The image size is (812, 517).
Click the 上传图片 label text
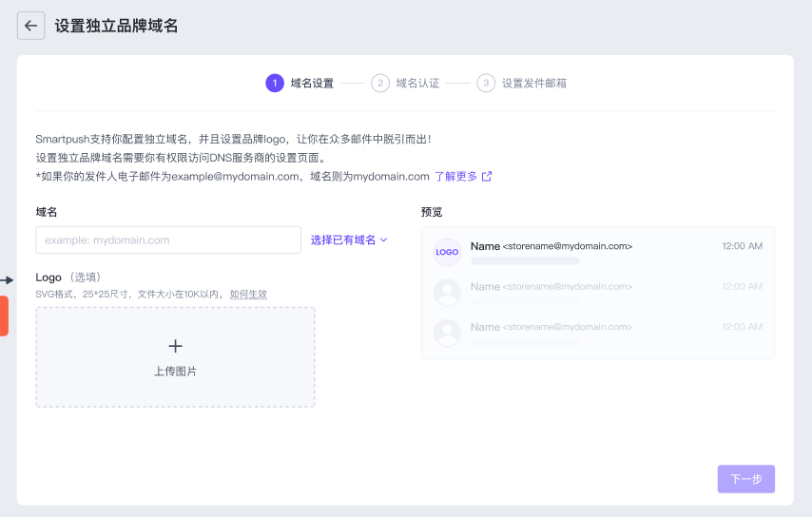[175, 372]
